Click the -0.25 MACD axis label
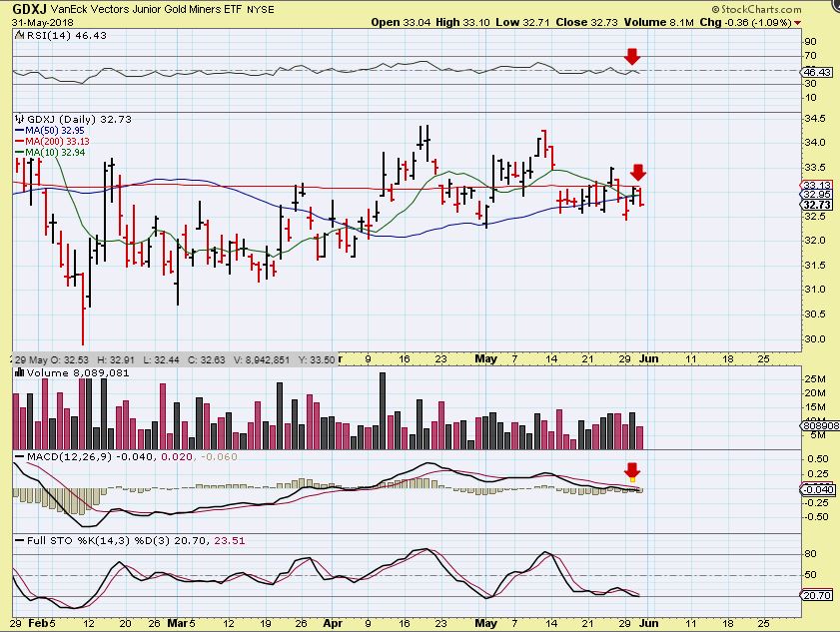840x632 pixels. pos(816,502)
